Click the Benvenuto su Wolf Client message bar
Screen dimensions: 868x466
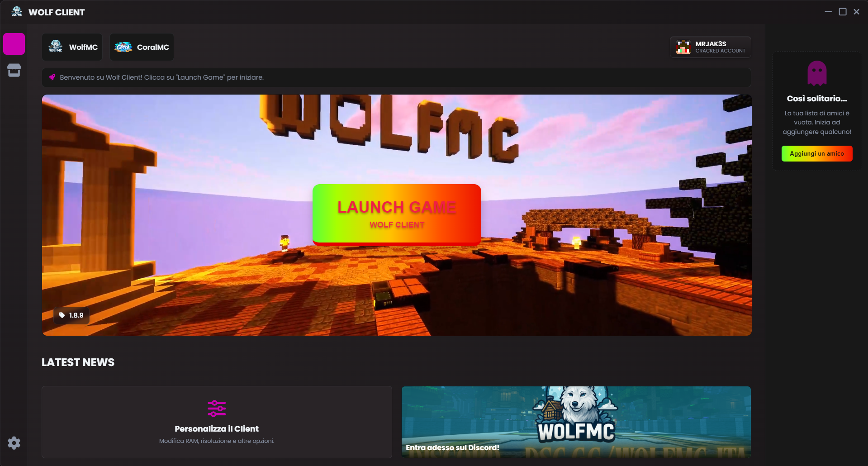[396, 77]
